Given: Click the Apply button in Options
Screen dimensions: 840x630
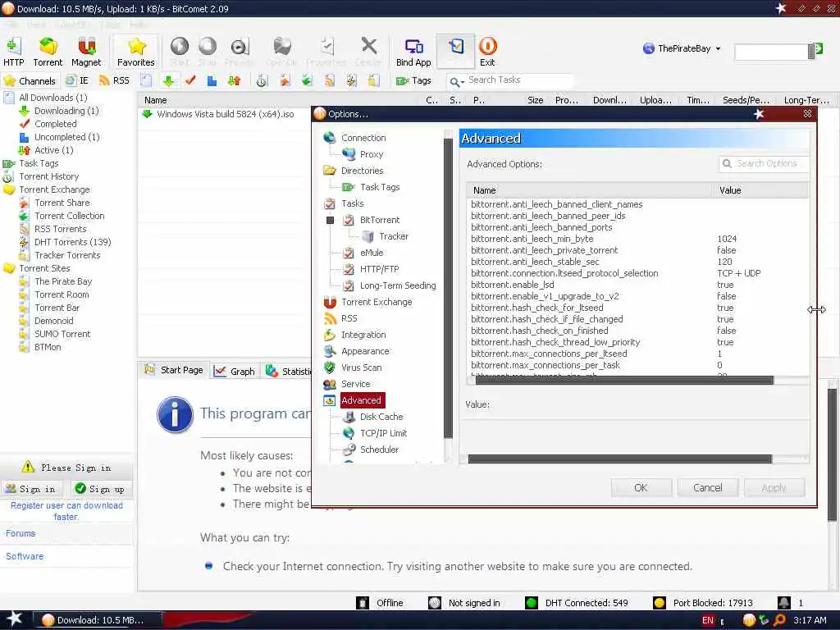Looking at the screenshot, I should click(x=774, y=487).
